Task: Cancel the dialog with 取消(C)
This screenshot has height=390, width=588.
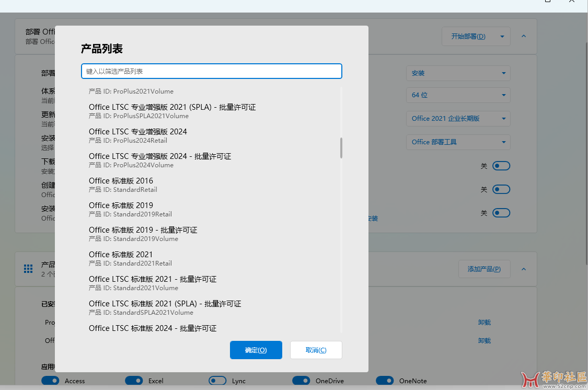Action: (x=316, y=350)
